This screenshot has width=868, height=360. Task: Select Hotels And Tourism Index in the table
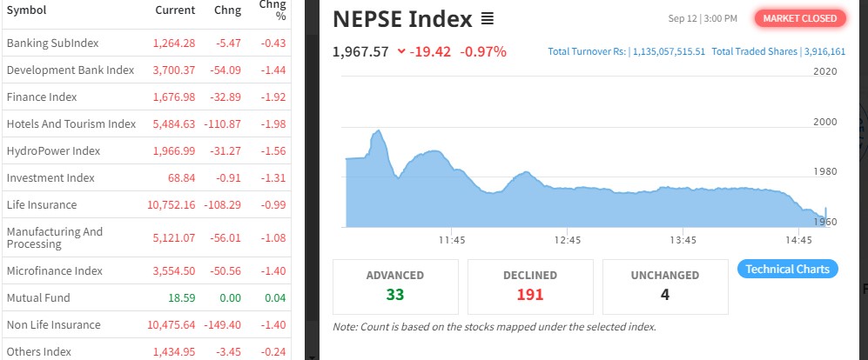point(71,123)
